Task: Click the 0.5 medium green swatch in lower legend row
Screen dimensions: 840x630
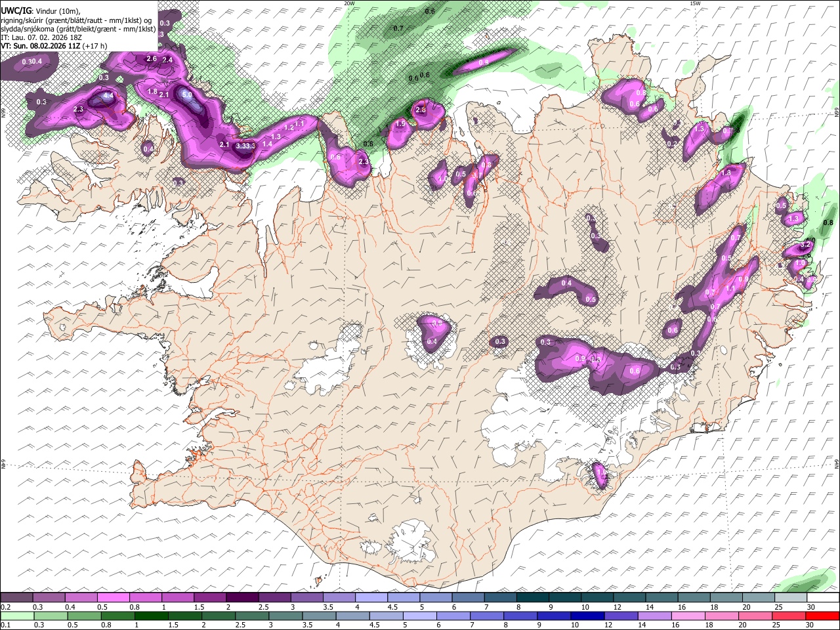Action: tap(85, 616)
